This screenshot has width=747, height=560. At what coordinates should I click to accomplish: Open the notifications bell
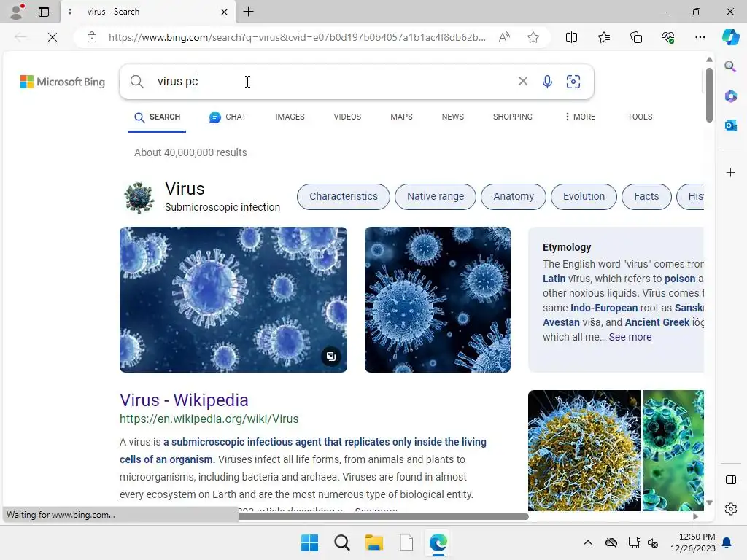click(x=727, y=542)
